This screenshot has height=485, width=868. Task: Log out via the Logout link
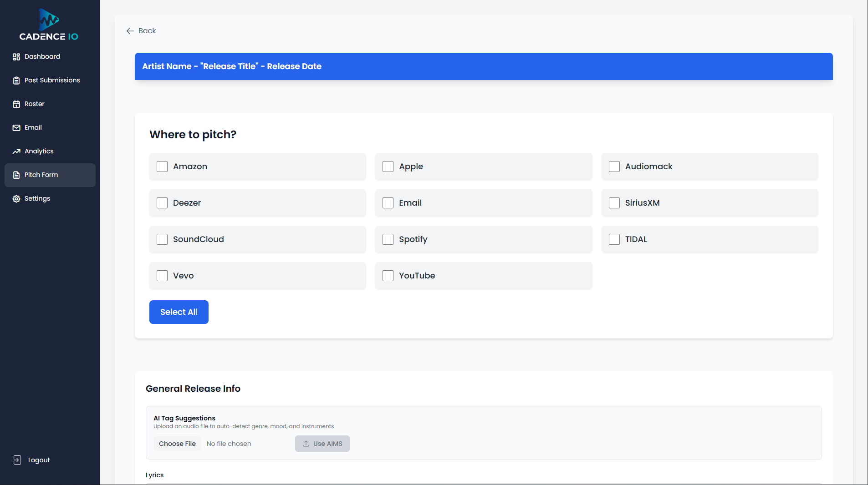pos(31,460)
